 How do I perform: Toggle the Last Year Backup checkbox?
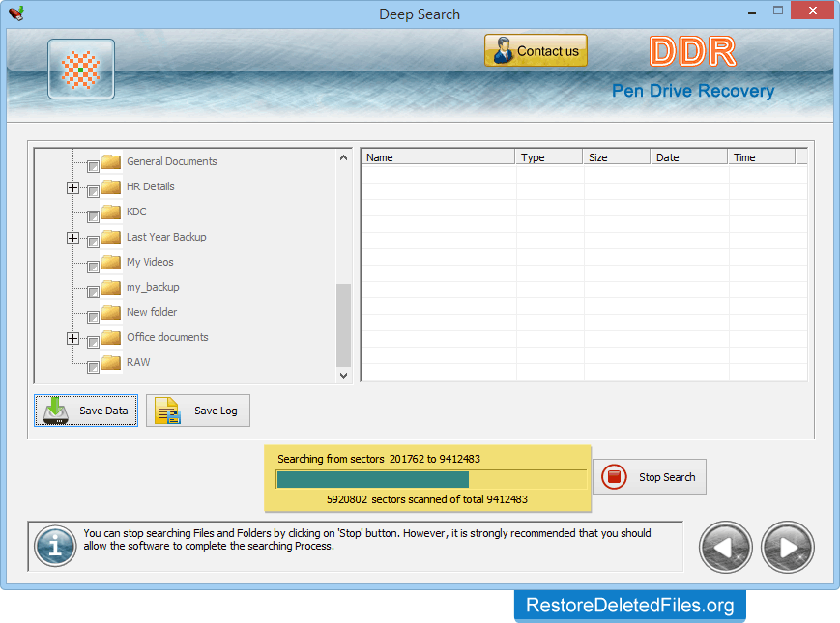93,241
